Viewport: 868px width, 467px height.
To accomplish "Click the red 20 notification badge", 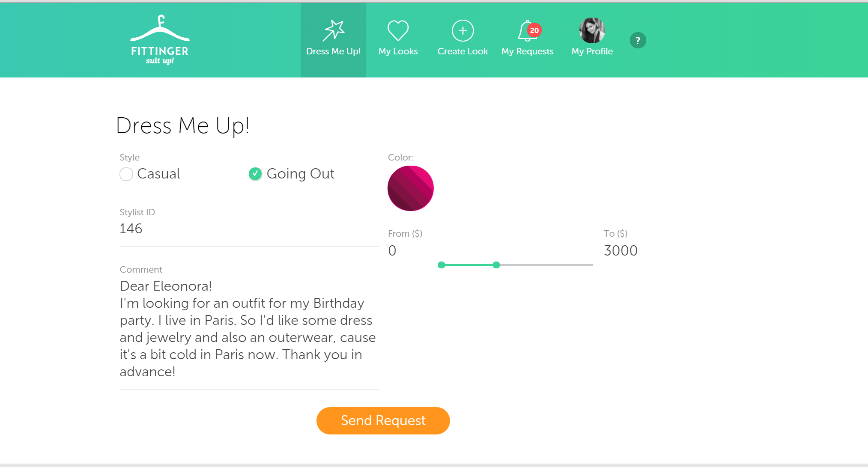I will pyautogui.click(x=534, y=30).
